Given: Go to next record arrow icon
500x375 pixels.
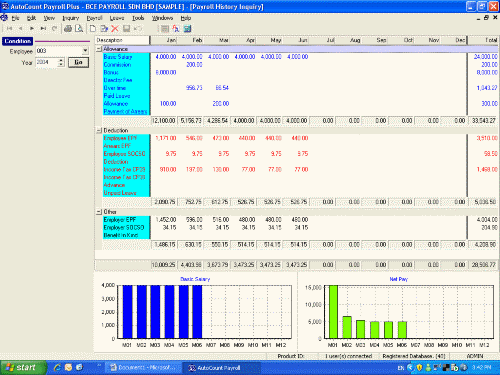Looking at the screenshot, I should (x=32, y=29).
